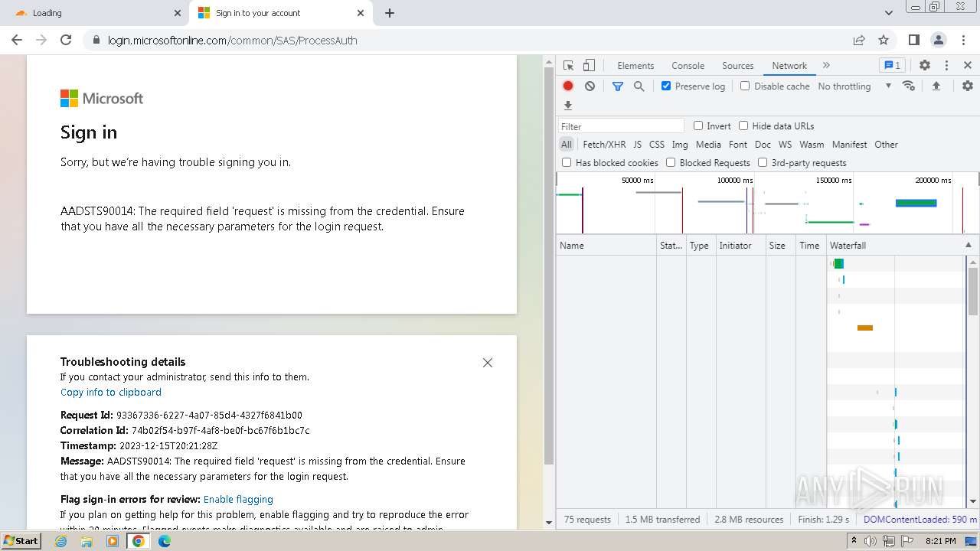The image size is (980, 551).
Task: Clear the network log
Action: coord(590,86)
